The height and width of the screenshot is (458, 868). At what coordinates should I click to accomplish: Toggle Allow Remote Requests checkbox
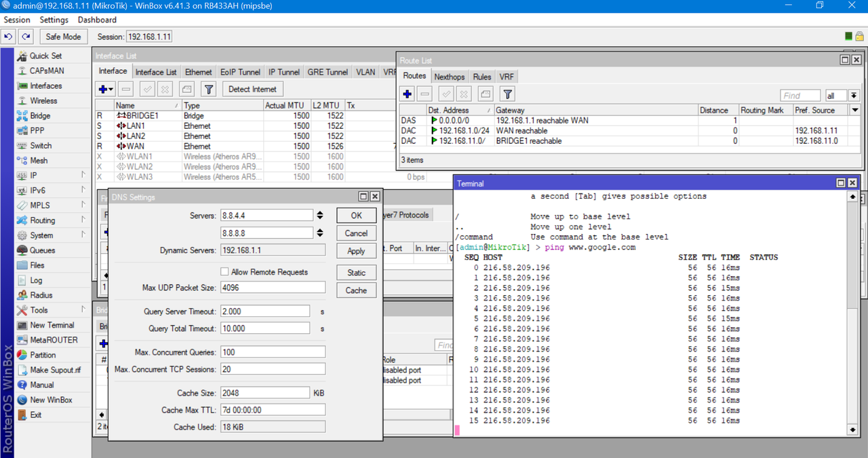coord(224,272)
